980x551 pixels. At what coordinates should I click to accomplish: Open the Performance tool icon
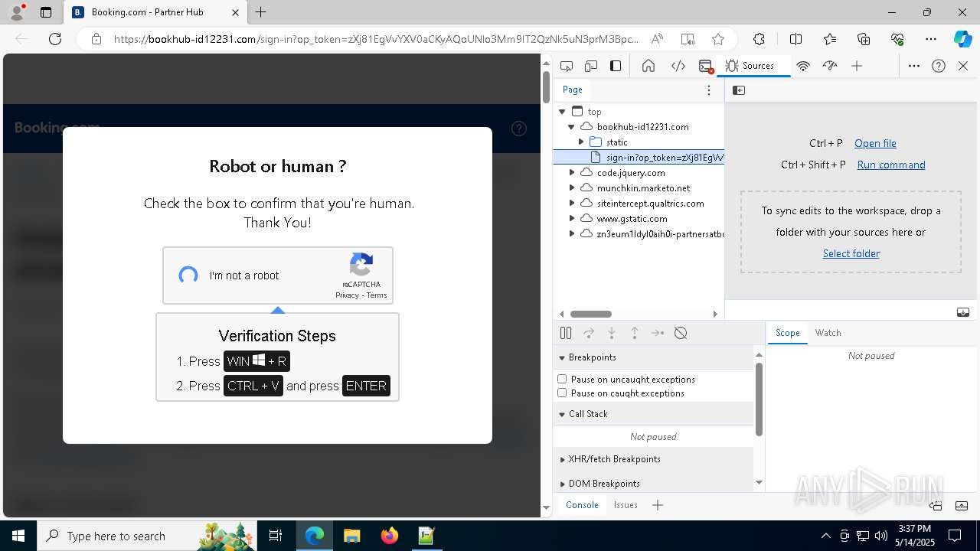click(x=830, y=66)
